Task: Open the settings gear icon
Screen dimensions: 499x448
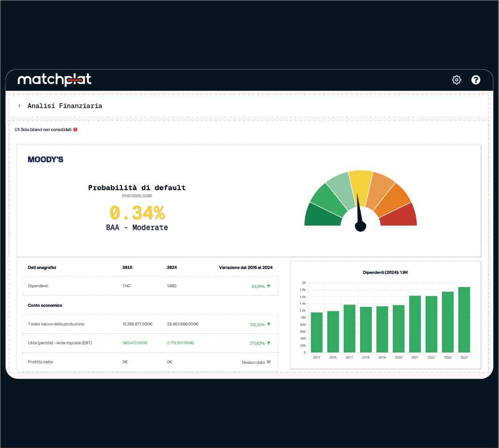Action: point(456,80)
